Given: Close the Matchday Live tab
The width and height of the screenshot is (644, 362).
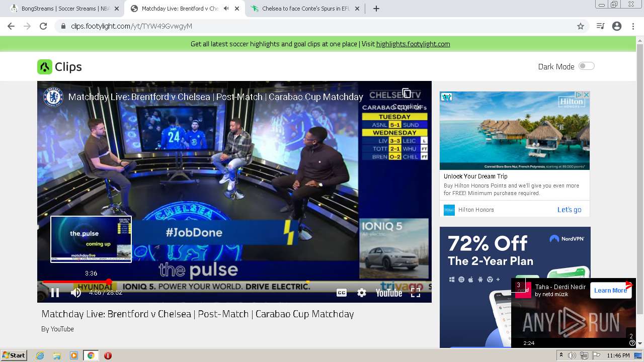Looking at the screenshot, I should (x=237, y=9).
